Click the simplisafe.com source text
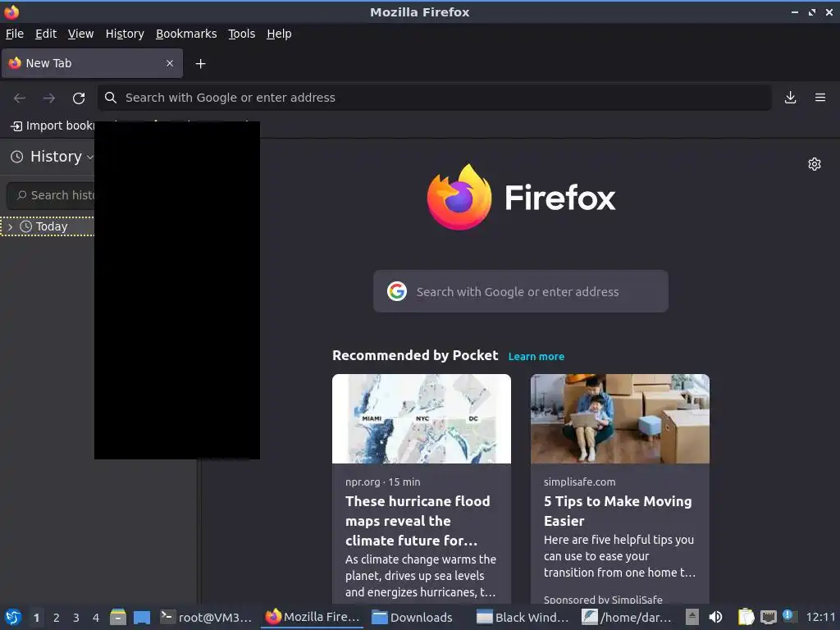The height and width of the screenshot is (630, 840). pyautogui.click(x=580, y=482)
